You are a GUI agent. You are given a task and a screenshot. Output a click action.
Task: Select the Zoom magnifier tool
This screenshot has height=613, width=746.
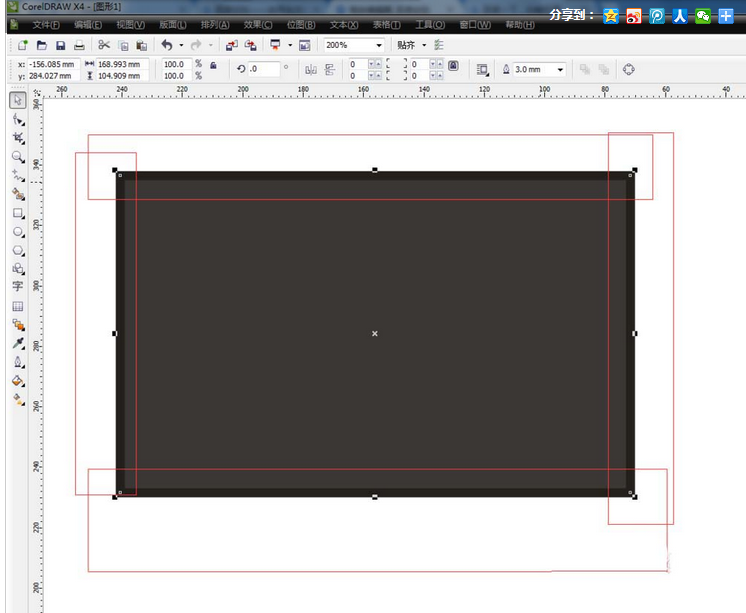18,157
